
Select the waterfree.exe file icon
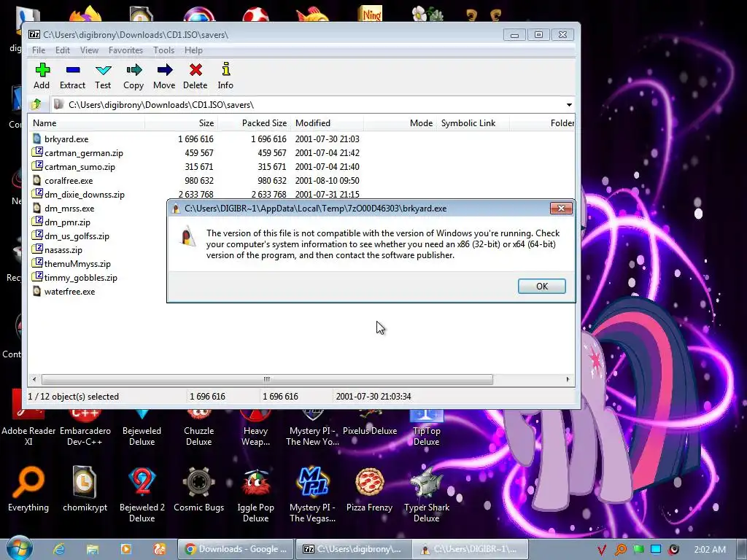(36, 291)
